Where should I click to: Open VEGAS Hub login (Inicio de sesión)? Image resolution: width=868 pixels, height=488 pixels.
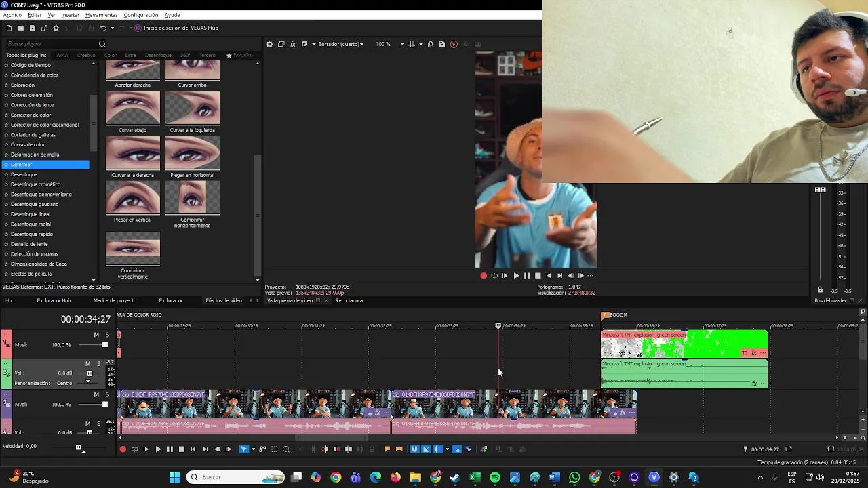[176, 28]
